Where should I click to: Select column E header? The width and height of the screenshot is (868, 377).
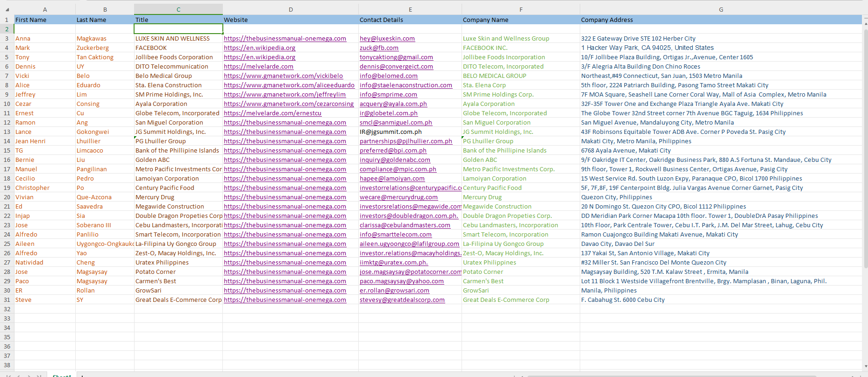point(410,9)
